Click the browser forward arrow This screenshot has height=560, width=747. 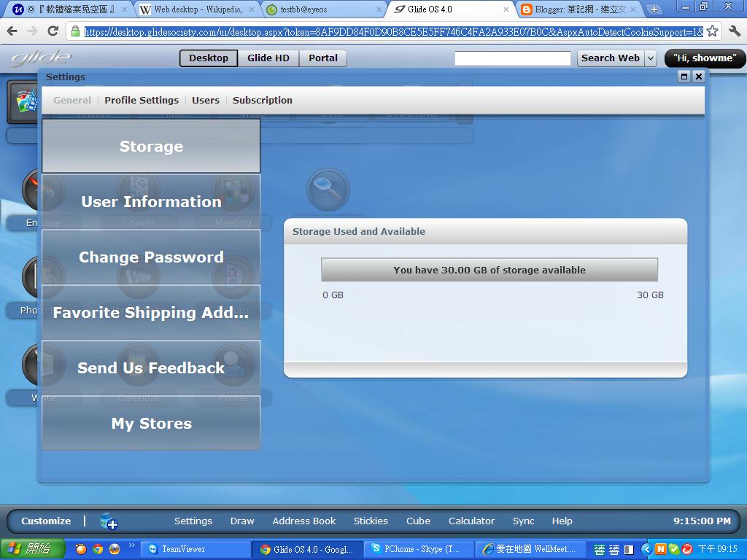[32, 31]
